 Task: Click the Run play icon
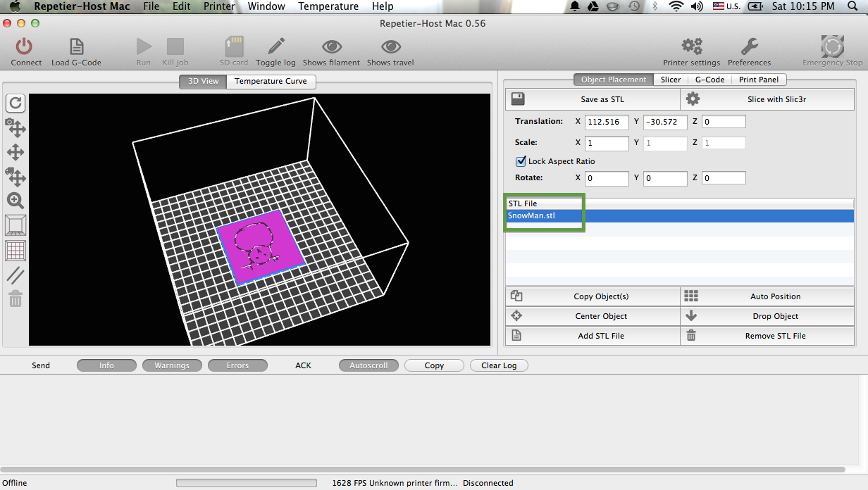[x=144, y=47]
